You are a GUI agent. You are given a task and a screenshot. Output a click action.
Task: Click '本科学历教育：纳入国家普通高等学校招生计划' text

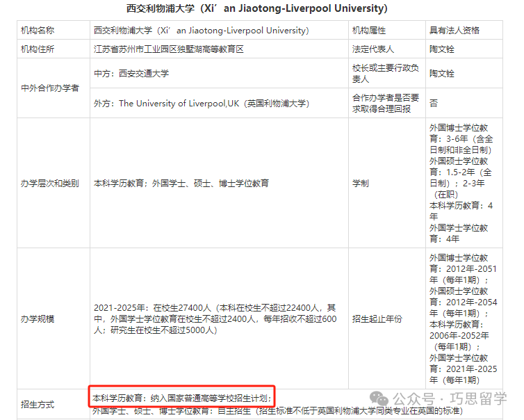181,398
